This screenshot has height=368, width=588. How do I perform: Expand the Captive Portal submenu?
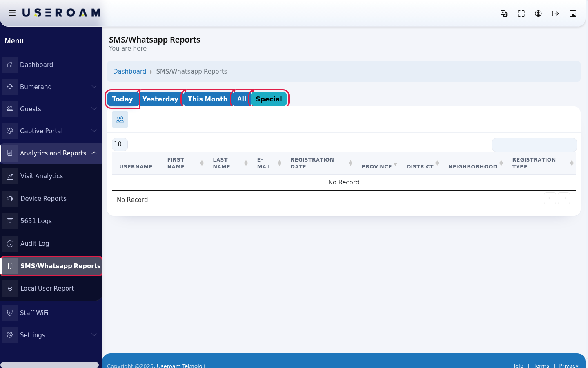pyautogui.click(x=94, y=131)
